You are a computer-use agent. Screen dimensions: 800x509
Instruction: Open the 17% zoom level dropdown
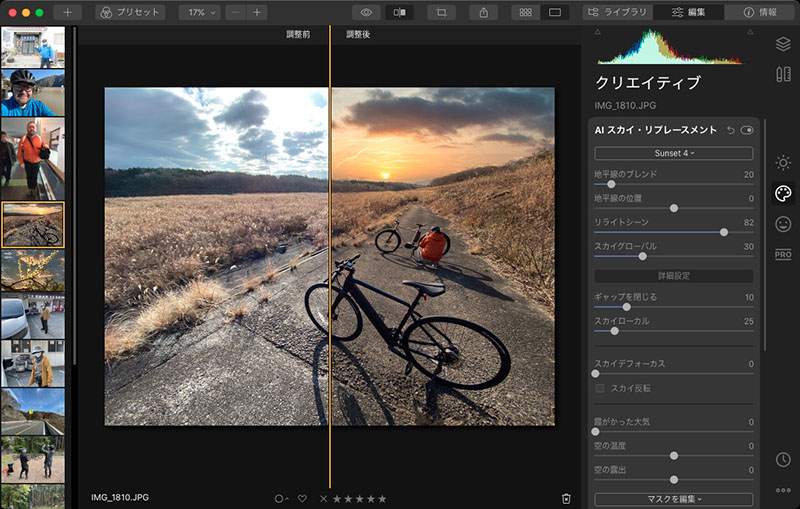coord(199,12)
